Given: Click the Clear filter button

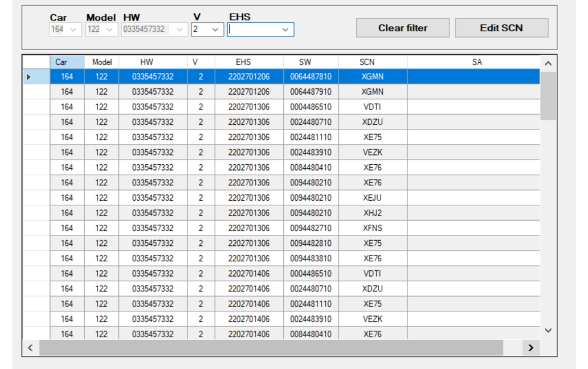Looking at the screenshot, I should pos(402,28).
